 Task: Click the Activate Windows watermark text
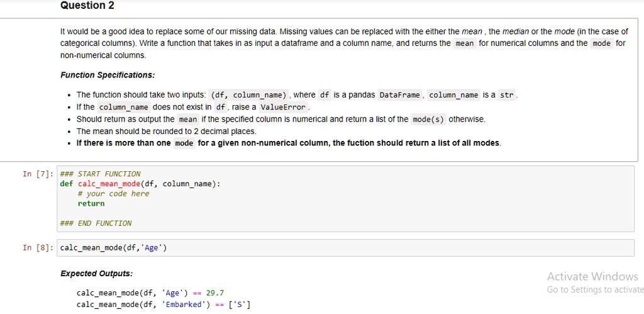click(x=592, y=276)
